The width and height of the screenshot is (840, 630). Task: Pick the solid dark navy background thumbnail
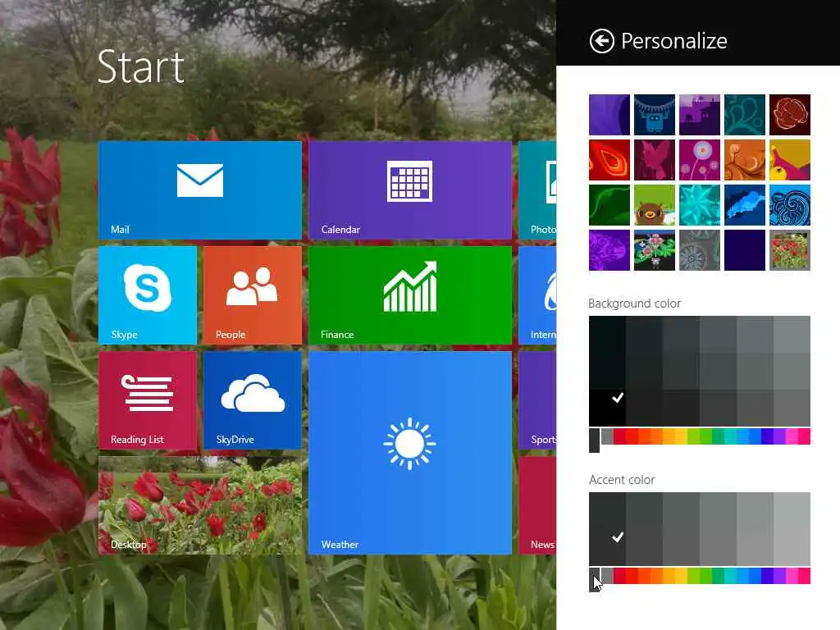(x=745, y=250)
